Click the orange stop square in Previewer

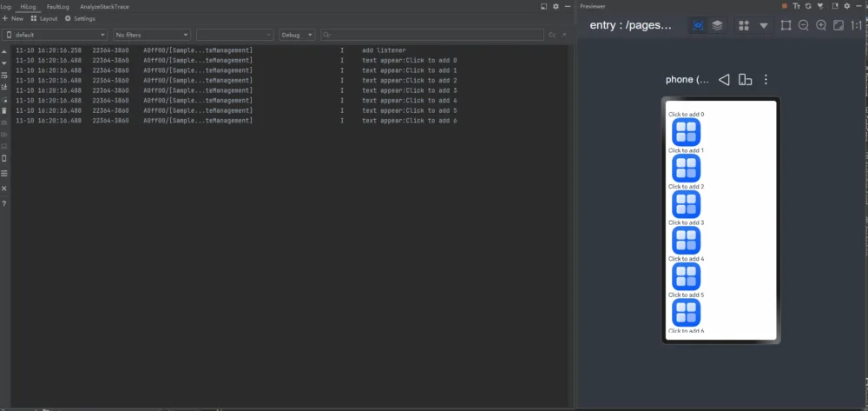[785, 6]
